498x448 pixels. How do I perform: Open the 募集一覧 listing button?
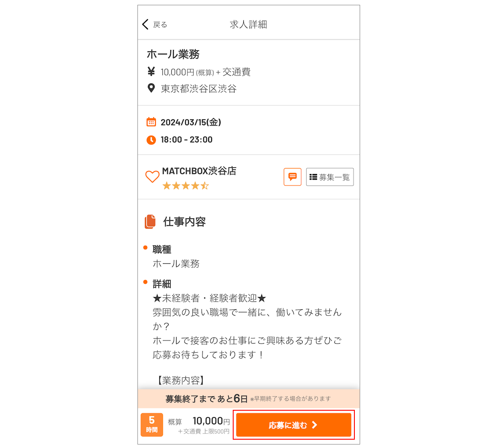pyautogui.click(x=330, y=177)
